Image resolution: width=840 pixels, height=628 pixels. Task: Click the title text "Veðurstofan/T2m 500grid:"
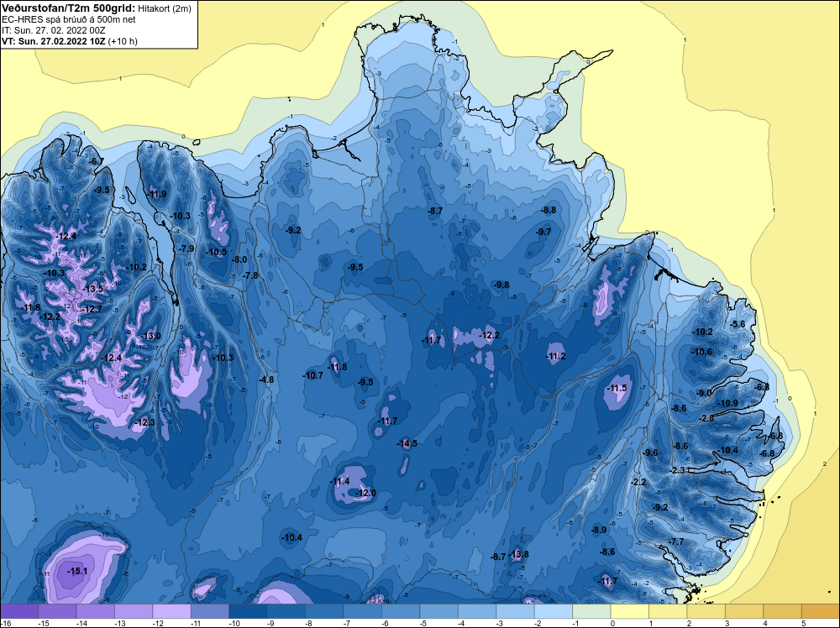pyautogui.click(x=68, y=8)
